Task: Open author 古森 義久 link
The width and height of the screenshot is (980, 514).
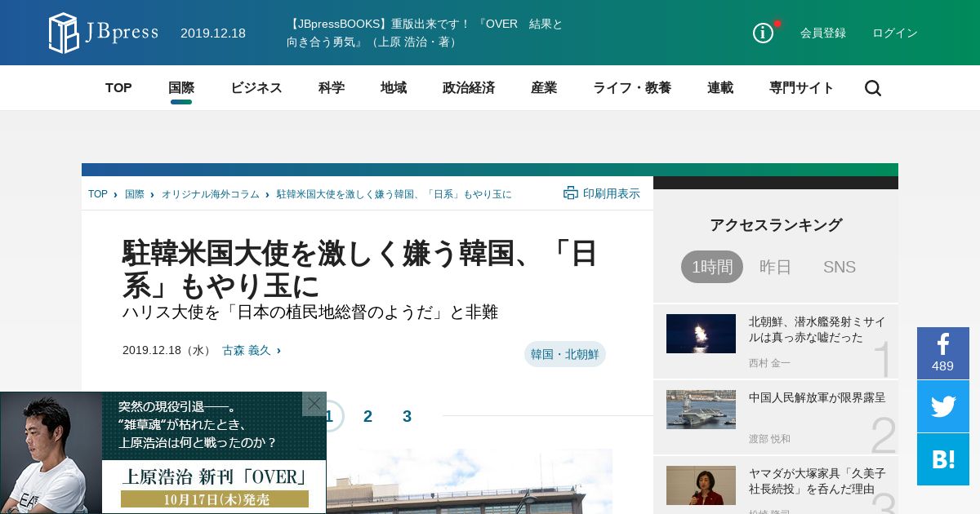Action: (247, 350)
